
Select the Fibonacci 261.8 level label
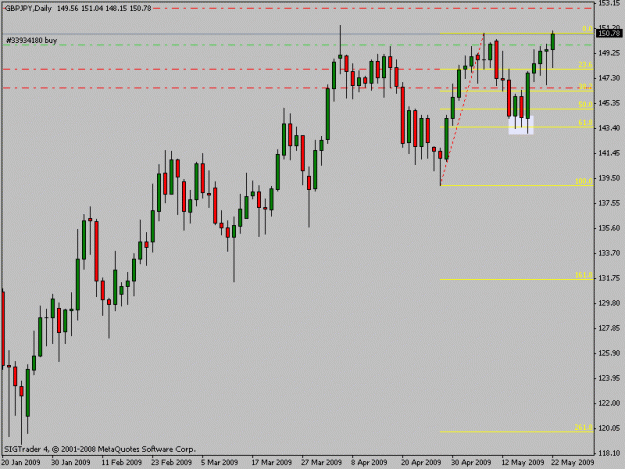coord(584,427)
